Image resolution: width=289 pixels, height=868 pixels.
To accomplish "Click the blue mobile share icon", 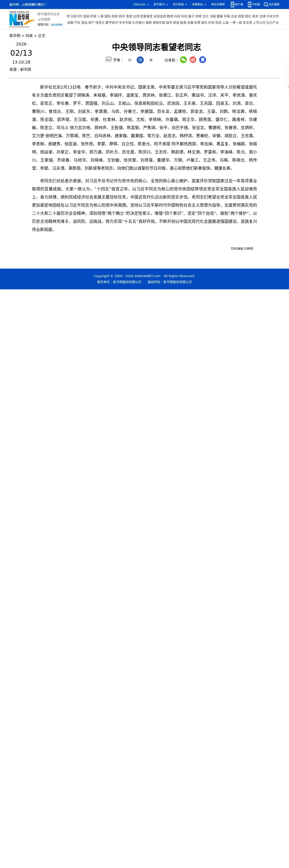I will tap(203, 60).
